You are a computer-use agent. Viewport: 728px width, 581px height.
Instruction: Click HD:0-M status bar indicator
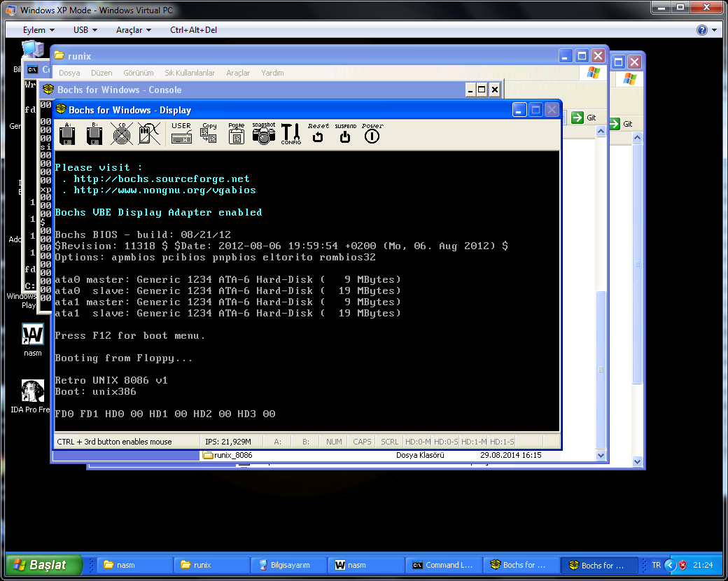(418, 442)
